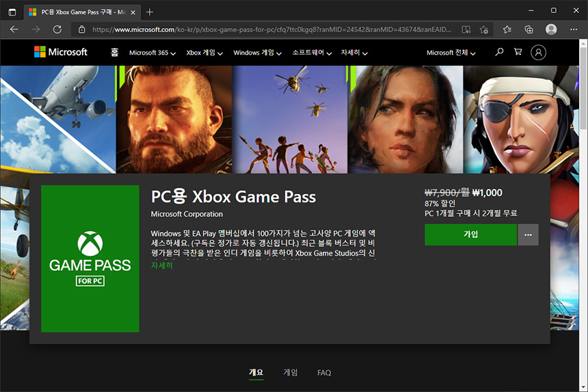
Task: Click the Microsoft logo
Action: coord(60,52)
